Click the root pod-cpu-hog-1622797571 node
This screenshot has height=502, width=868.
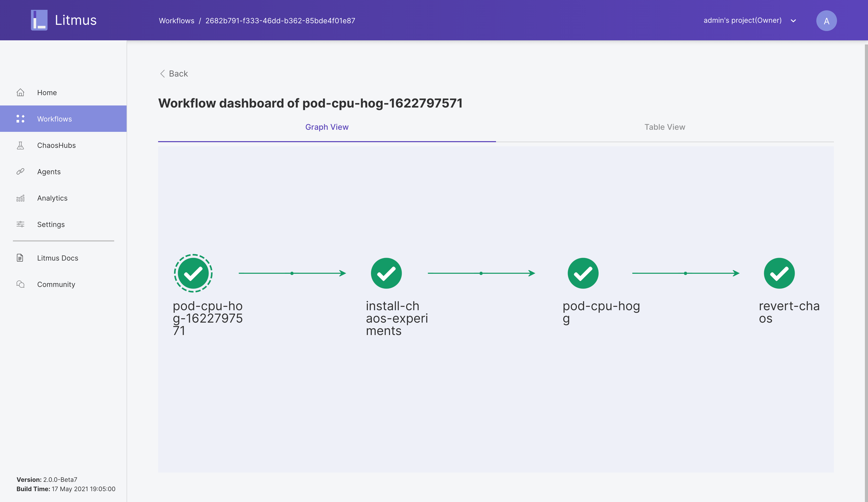193,273
